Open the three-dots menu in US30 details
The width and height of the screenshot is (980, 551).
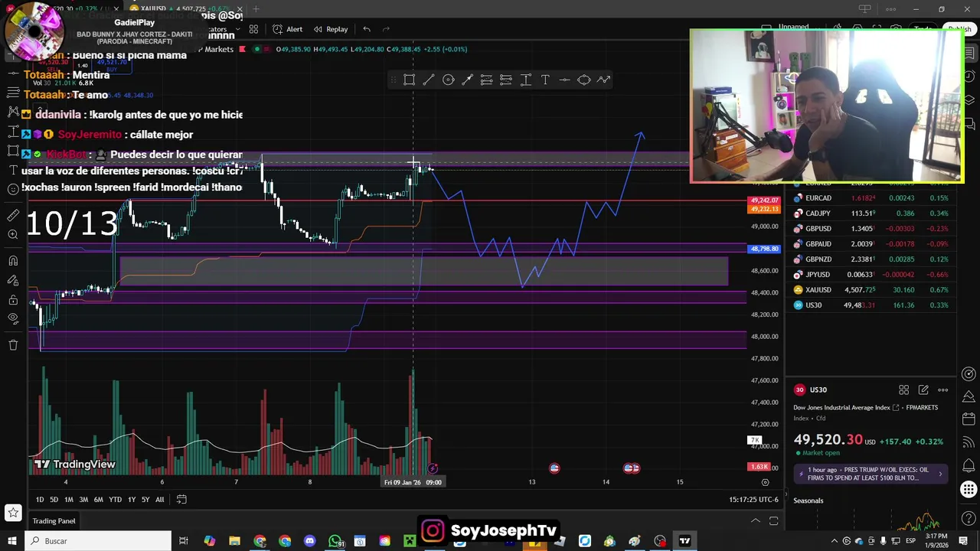click(943, 390)
